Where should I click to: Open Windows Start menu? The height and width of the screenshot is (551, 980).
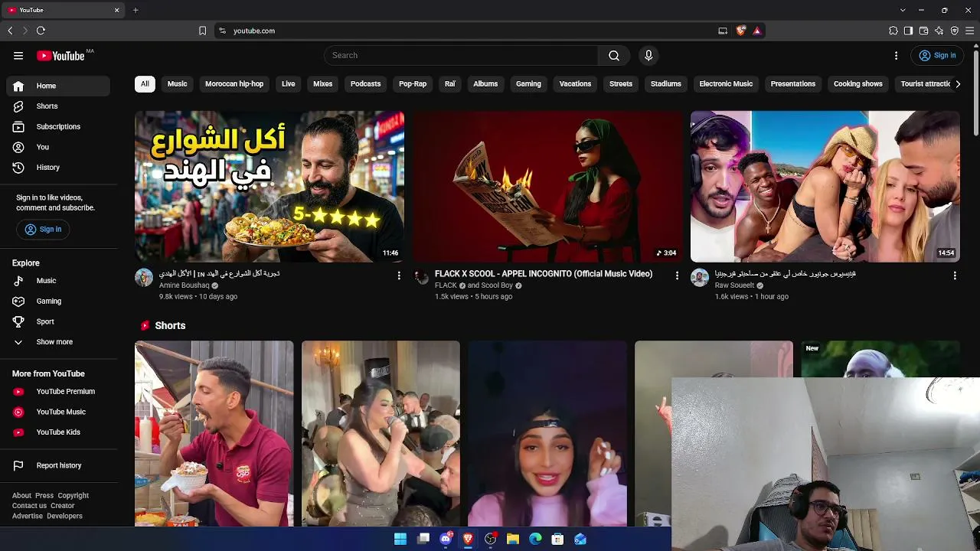400,540
